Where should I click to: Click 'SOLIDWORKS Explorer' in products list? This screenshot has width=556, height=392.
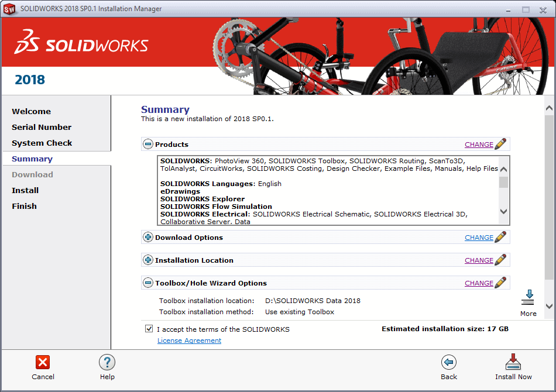(203, 199)
